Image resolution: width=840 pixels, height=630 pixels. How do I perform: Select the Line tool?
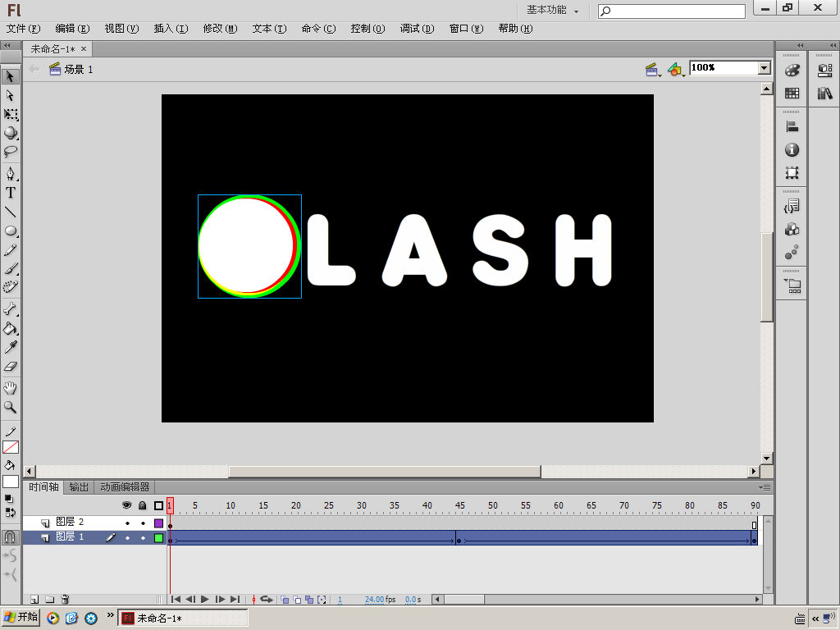click(10, 212)
